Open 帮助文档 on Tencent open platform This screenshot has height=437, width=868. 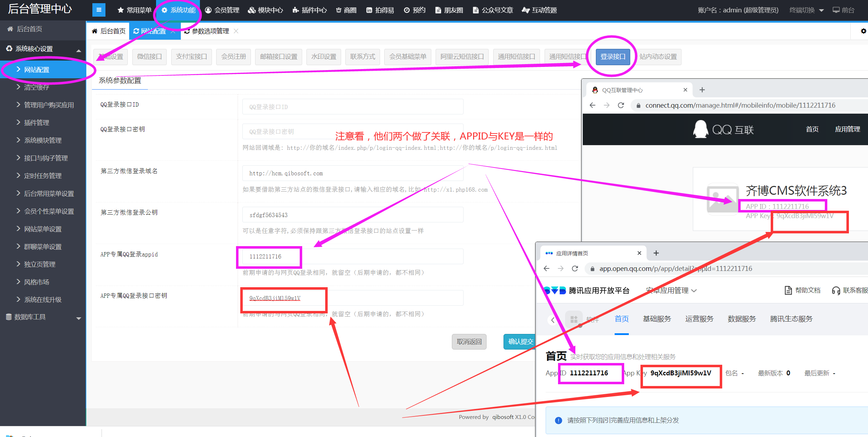[x=803, y=290]
